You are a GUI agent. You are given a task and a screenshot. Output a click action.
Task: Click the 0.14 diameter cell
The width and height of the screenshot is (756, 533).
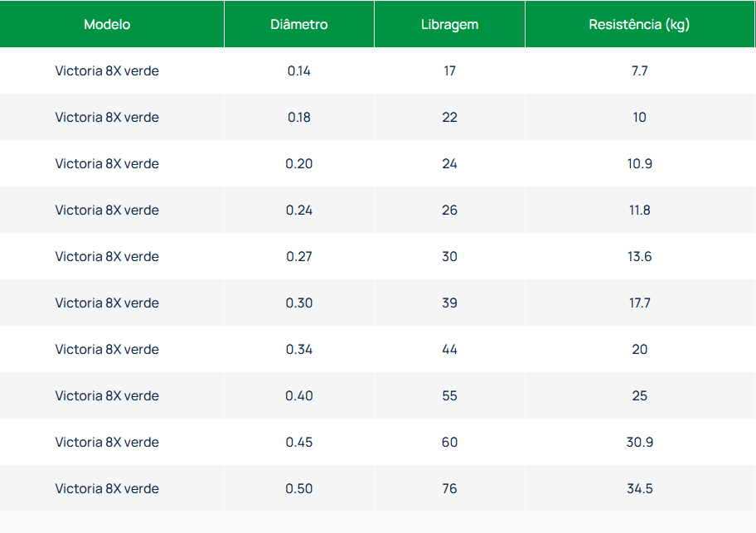point(299,70)
